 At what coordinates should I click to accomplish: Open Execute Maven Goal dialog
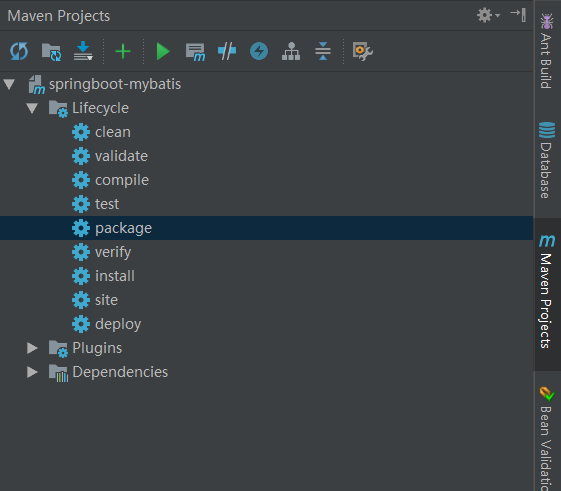click(195, 52)
